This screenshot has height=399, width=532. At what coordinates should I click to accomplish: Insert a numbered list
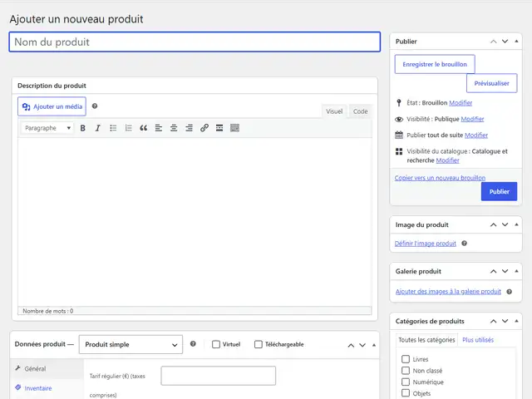click(128, 128)
